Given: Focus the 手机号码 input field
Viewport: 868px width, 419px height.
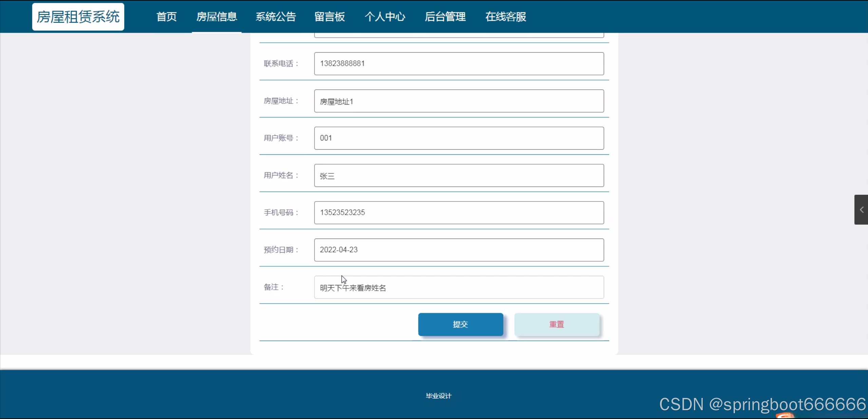Looking at the screenshot, I should point(459,213).
